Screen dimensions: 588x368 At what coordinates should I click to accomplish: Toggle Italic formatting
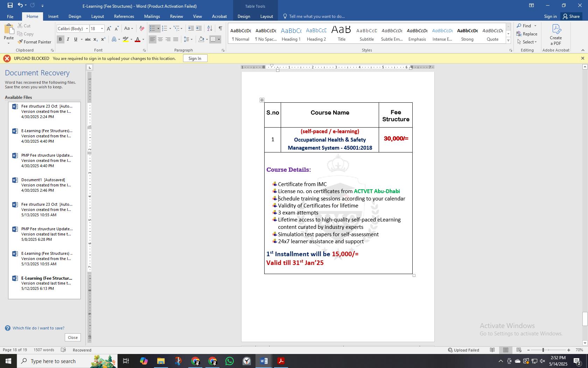tap(68, 40)
